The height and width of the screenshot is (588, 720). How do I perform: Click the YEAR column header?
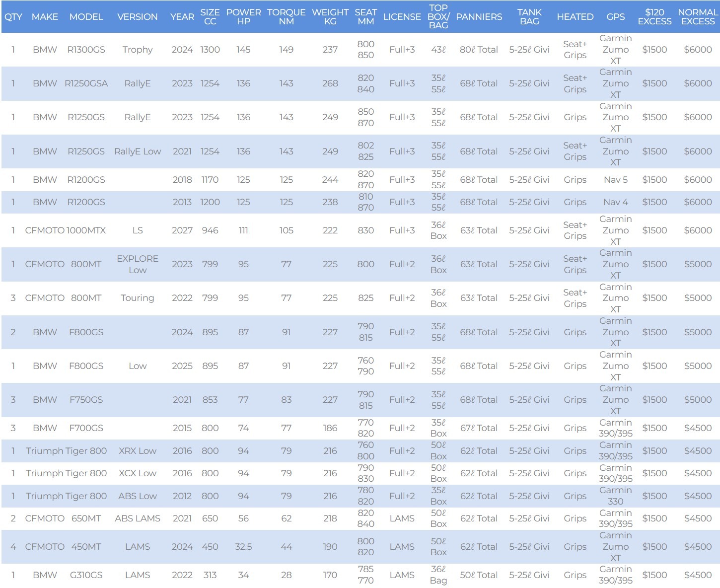[182, 17]
